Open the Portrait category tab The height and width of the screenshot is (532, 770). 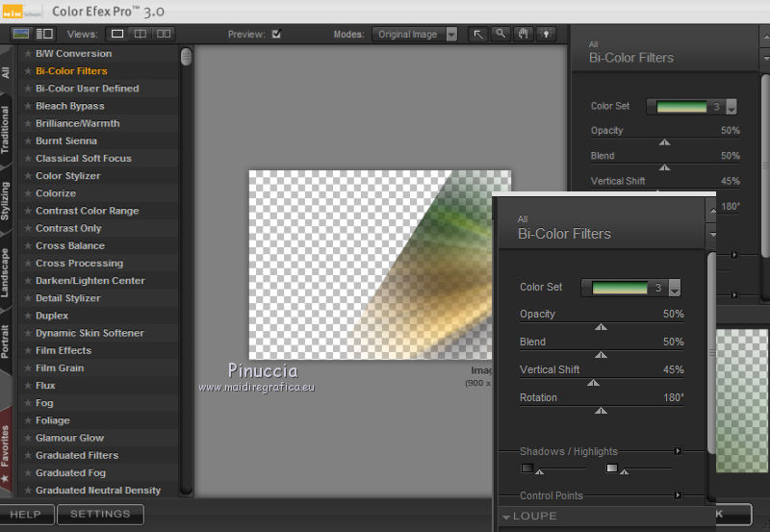pos(6,342)
